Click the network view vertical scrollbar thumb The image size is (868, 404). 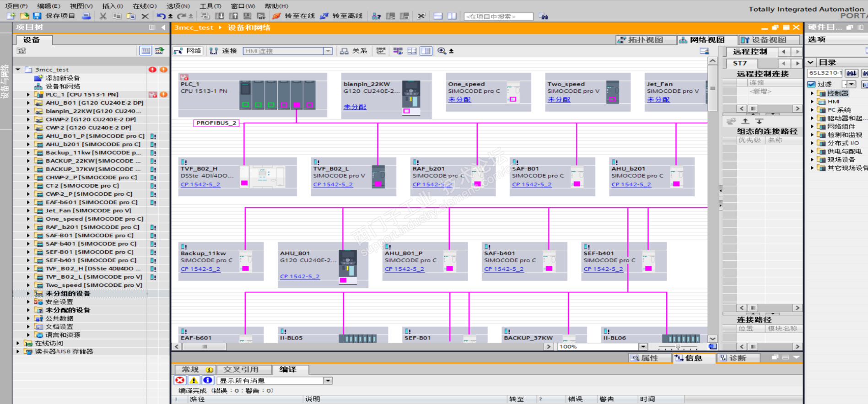712,88
